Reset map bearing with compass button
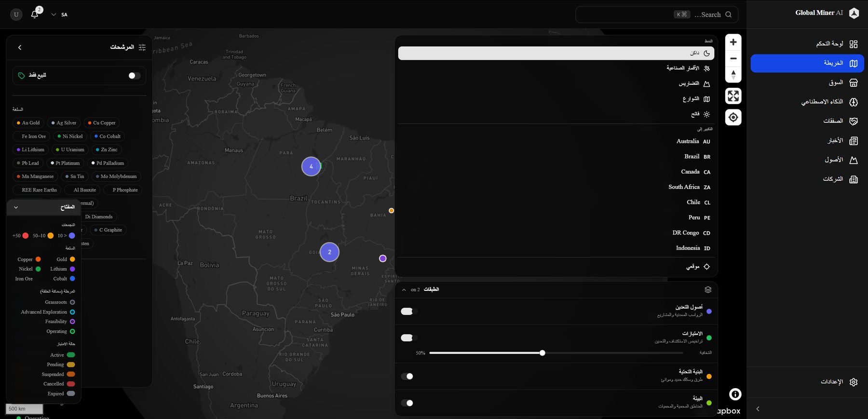Screen dimensions: 868x419 coord(733,75)
